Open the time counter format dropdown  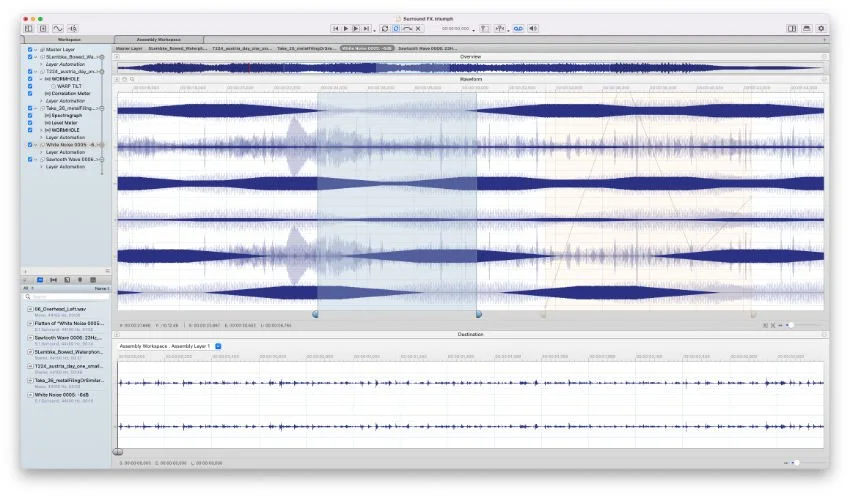pos(474,30)
